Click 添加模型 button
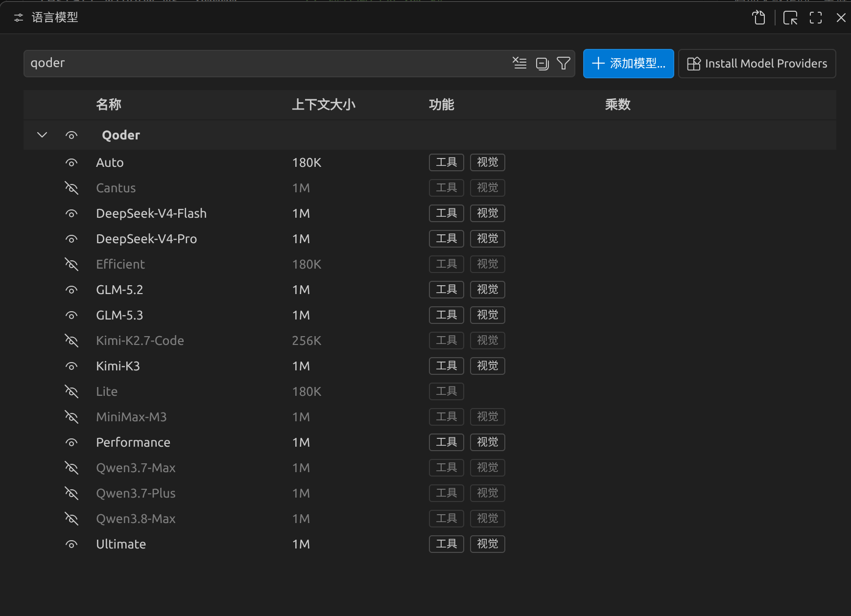 (x=628, y=64)
